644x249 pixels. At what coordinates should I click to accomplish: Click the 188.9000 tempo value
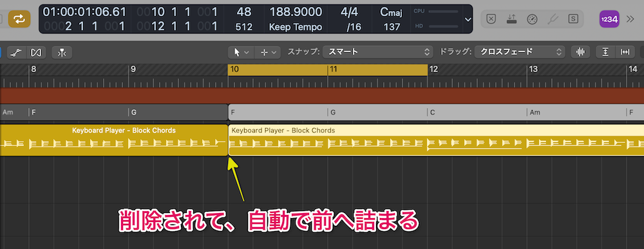coord(296,12)
